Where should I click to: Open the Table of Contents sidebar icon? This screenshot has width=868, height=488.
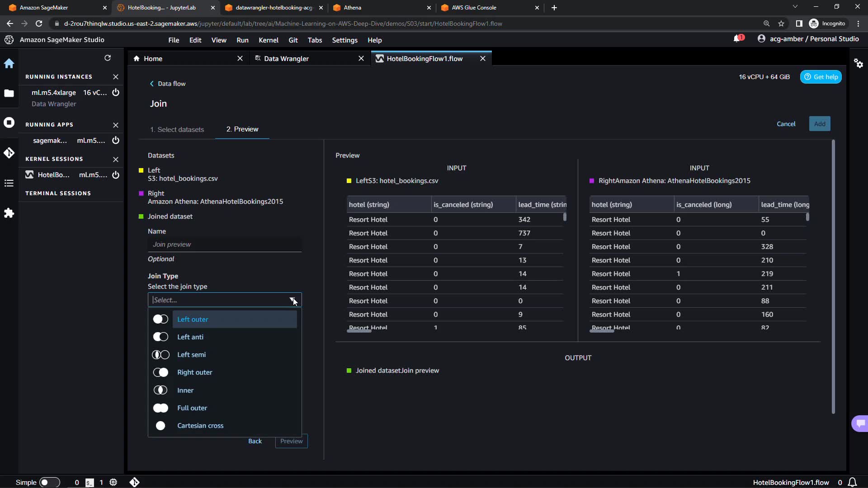pos(9,183)
